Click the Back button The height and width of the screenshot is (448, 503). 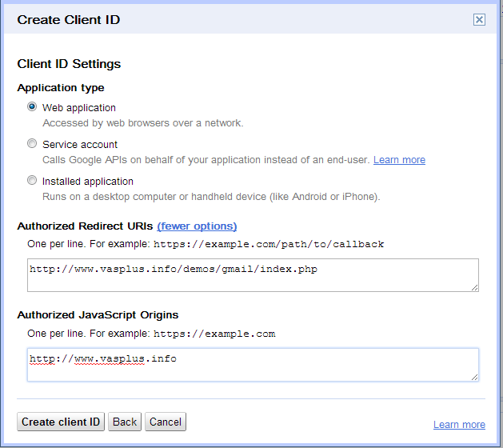click(125, 422)
